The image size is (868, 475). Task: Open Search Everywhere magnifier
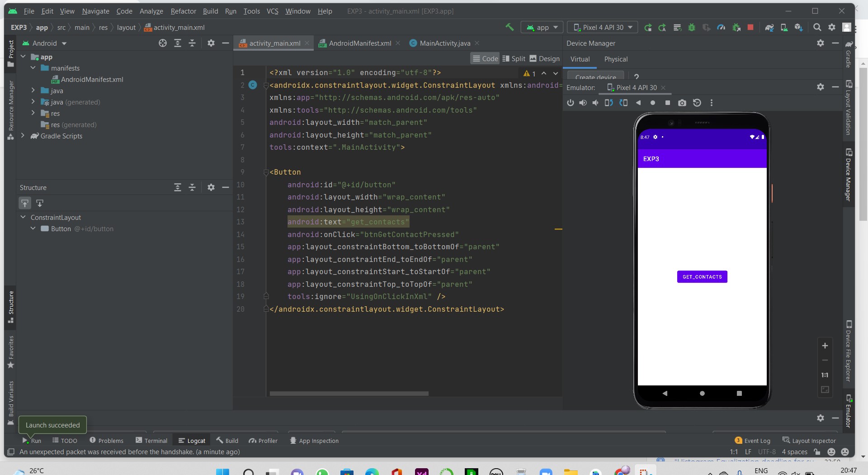(x=817, y=27)
